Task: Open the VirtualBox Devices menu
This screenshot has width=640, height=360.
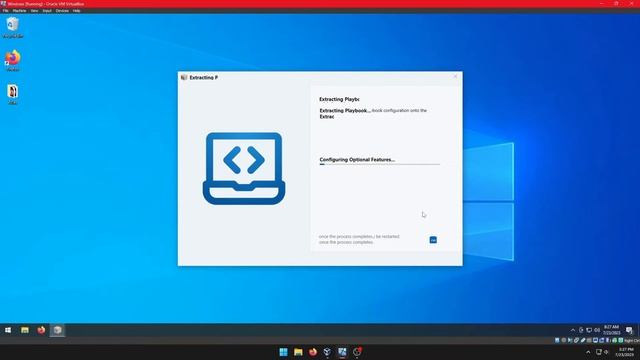Action: pyautogui.click(x=62, y=11)
